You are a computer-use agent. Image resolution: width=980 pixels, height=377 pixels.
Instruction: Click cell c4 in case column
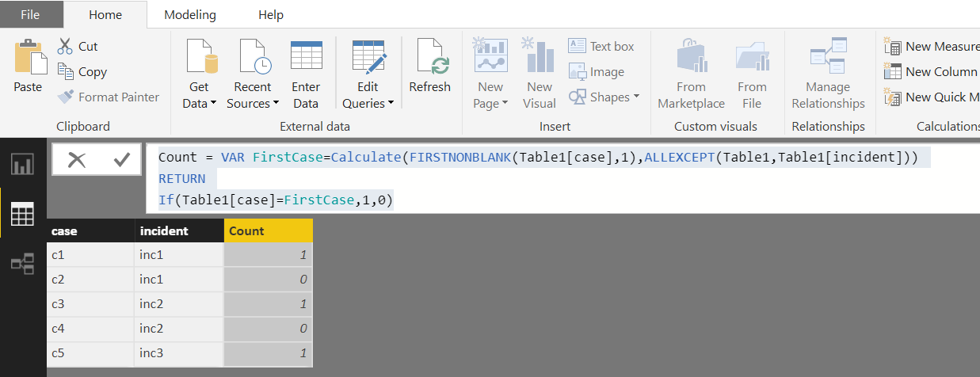90,328
